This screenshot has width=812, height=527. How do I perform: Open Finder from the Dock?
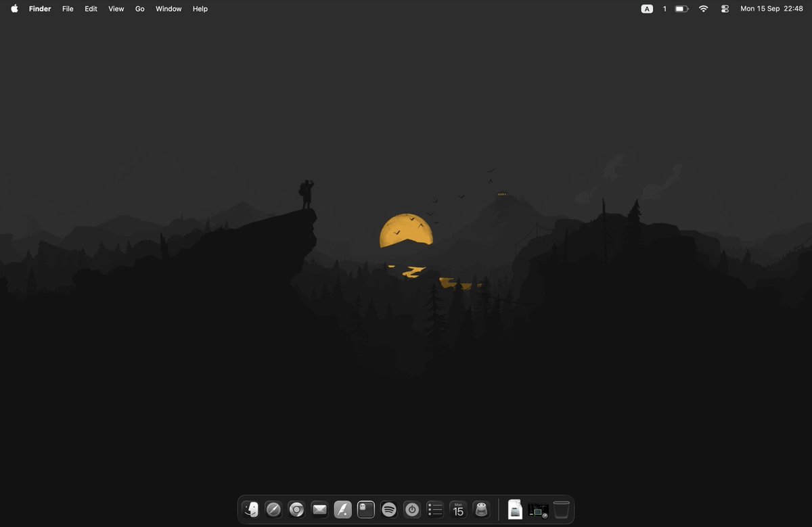[x=251, y=509]
